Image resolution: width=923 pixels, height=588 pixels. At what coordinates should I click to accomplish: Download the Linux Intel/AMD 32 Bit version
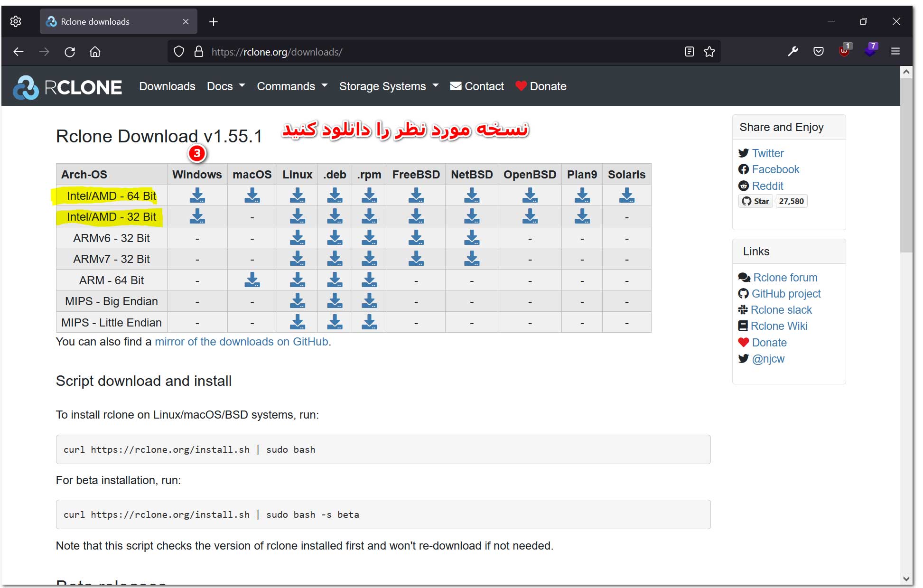297,217
